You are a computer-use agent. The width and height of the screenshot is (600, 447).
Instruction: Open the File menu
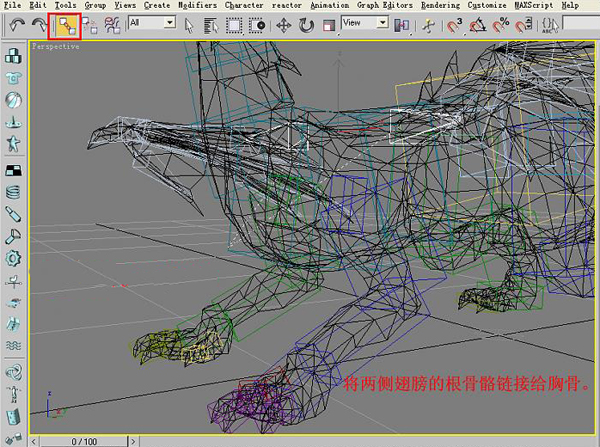pos(12,5)
